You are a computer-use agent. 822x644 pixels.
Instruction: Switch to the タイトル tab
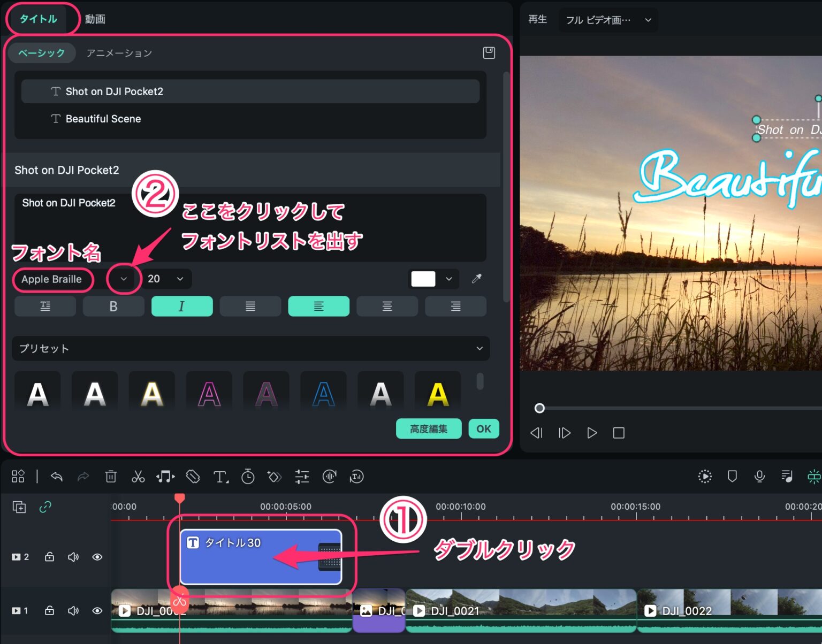pyautogui.click(x=38, y=19)
